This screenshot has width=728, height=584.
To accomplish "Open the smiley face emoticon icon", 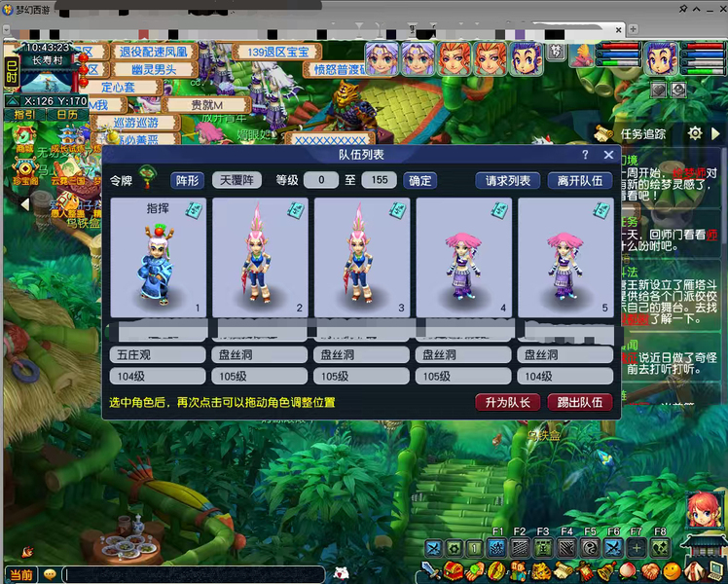I will [x=672, y=571].
